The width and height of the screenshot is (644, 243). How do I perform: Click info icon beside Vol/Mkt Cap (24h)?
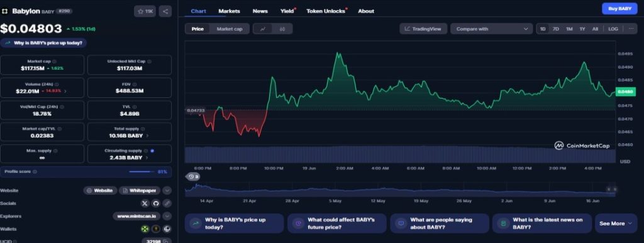62,107
